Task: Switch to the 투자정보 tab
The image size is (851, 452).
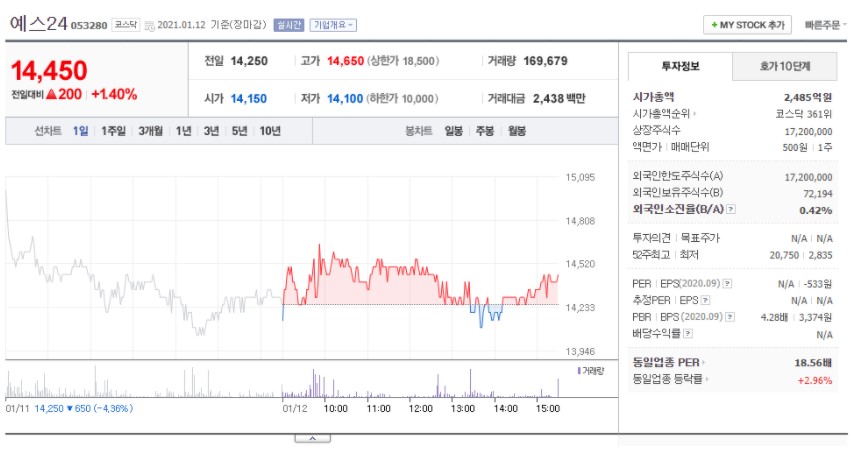Action: (680, 66)
